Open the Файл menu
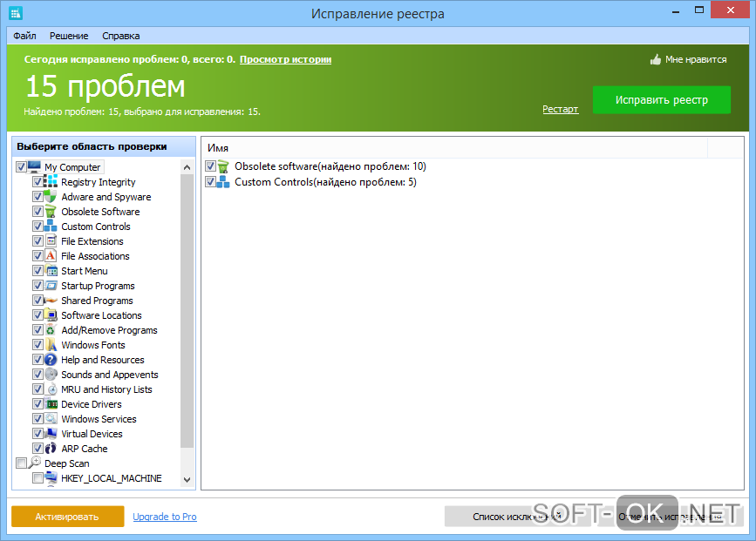756x541 pixels. 24,36
